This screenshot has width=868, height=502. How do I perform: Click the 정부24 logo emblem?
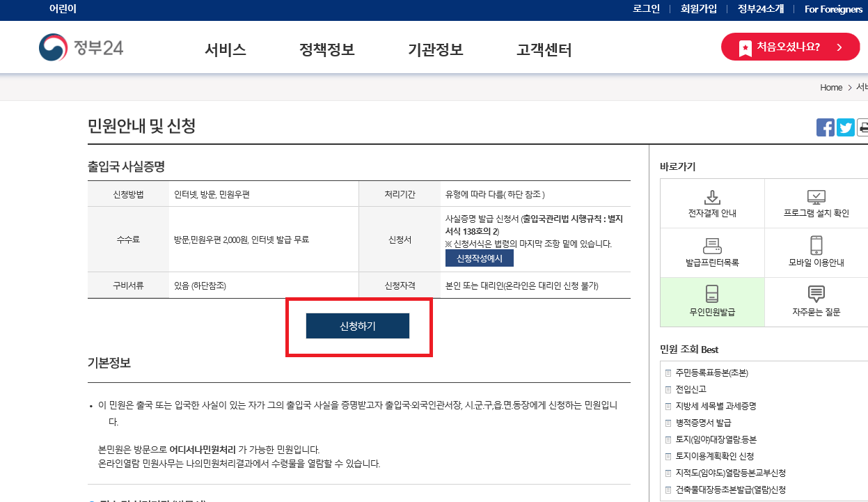[x=53, y=47]
